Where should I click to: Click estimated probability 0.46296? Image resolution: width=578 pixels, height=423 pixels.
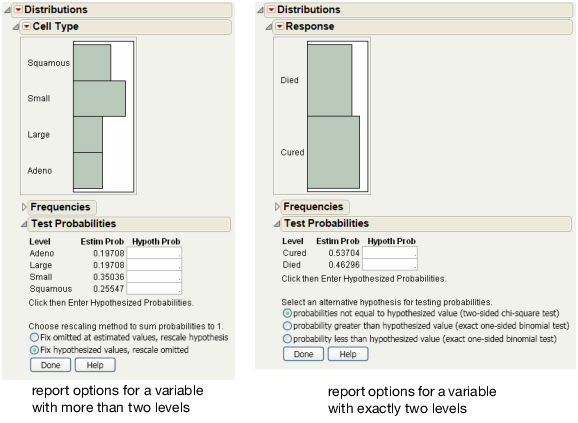344,265
